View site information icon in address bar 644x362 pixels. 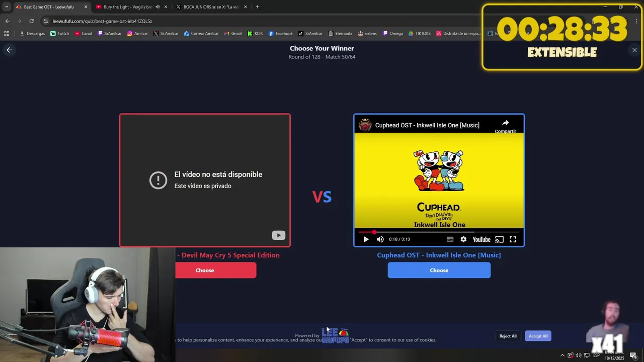click(46, 21)
